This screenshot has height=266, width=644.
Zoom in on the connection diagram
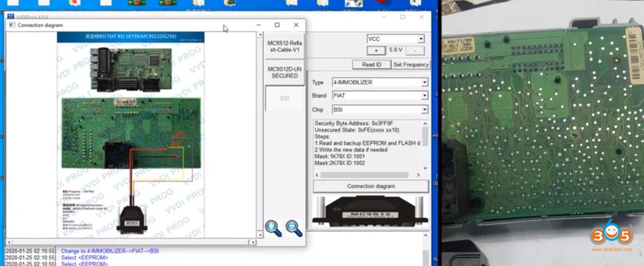273,228
